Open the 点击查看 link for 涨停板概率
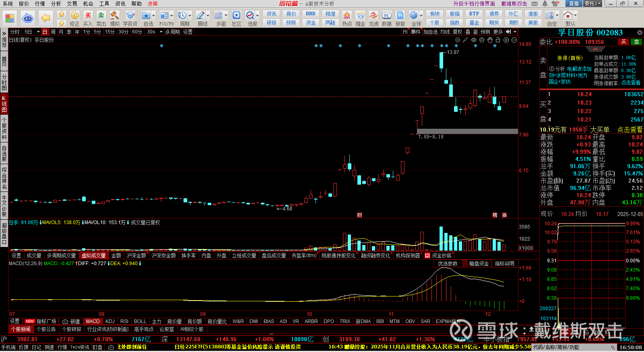Screen dimensions: 644x352 tap(631, 83)
